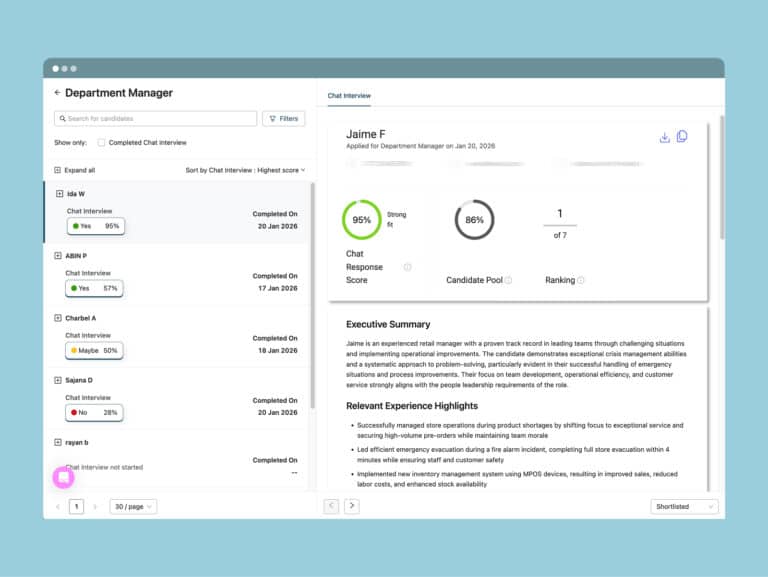Click the Relevant Experience Highlights heading

pos(412,406)
